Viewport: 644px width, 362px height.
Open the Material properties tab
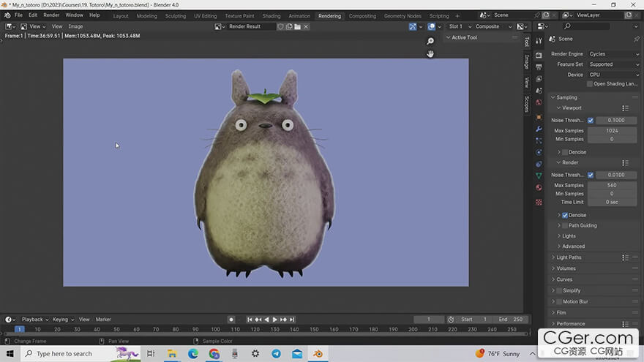(x=539, y=187)
